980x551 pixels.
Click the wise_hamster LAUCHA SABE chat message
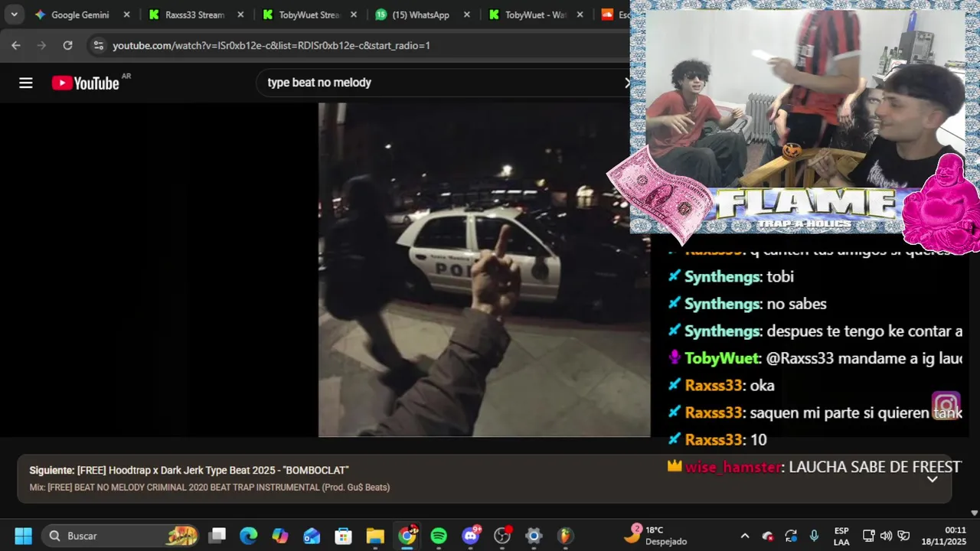[x=814, y=467]
